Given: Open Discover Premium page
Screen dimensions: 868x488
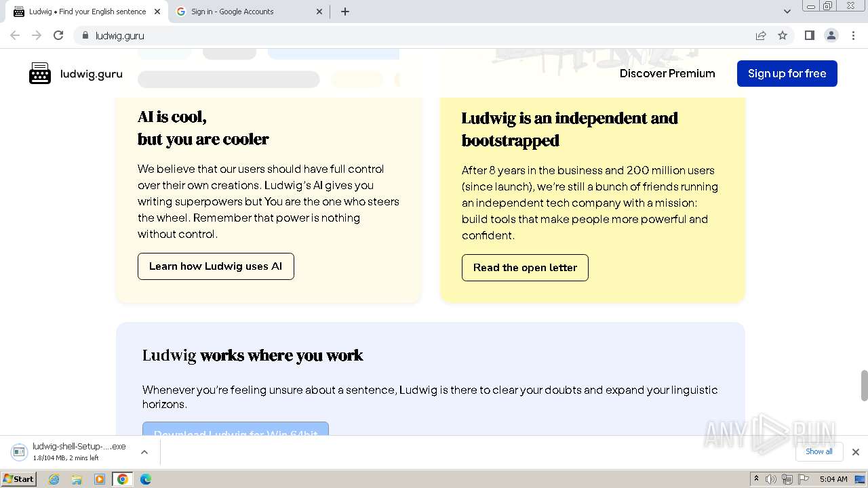Looking at the screenshot, I should click(667, 73).
